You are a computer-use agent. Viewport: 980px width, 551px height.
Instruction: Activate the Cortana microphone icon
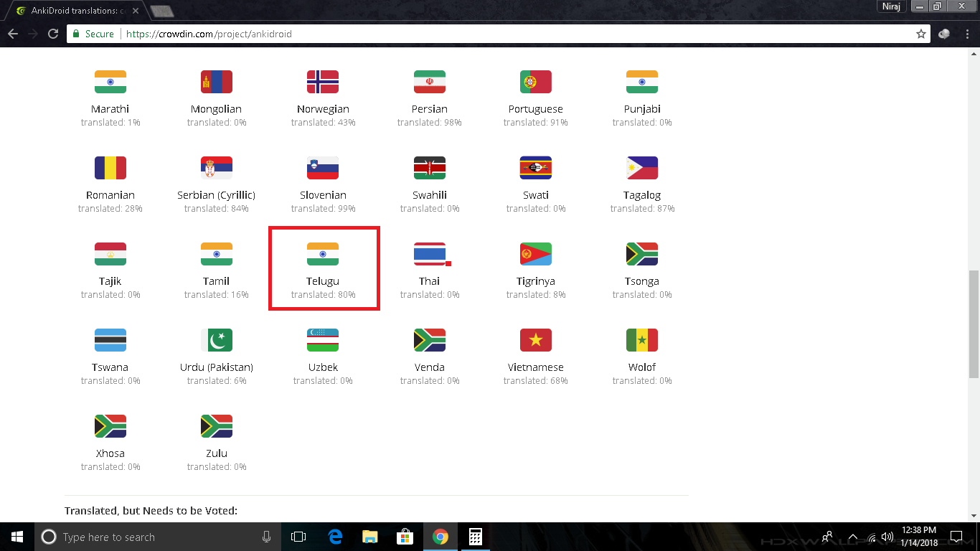267,537
